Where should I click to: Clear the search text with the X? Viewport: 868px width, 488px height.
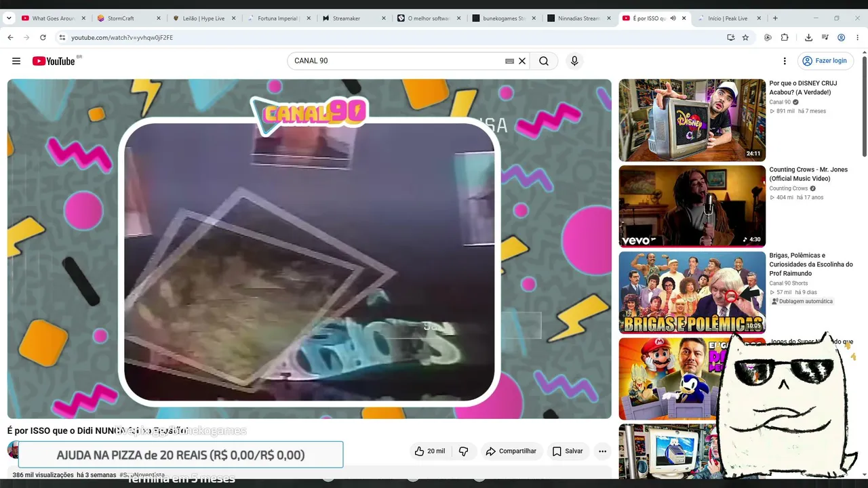(522, 61)
